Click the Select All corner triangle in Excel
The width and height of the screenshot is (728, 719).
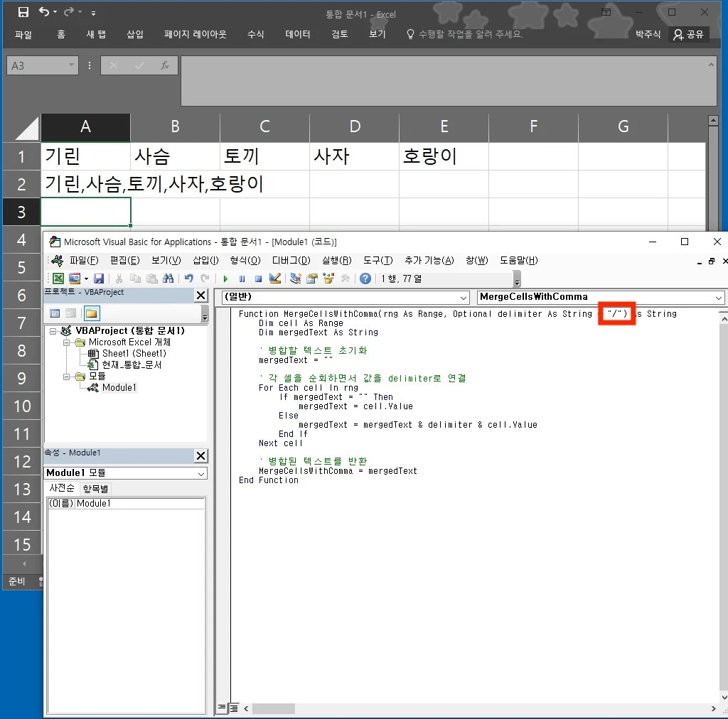[26, 128]
